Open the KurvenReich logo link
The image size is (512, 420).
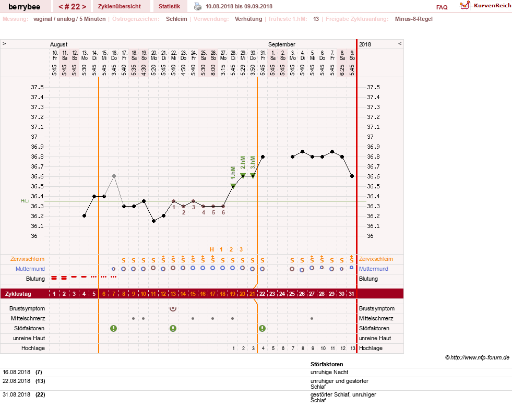point(485,6)
